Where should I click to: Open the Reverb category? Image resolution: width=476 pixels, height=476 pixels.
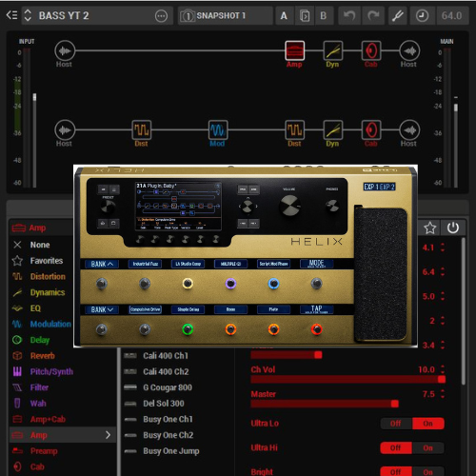(x=43, y=356)
